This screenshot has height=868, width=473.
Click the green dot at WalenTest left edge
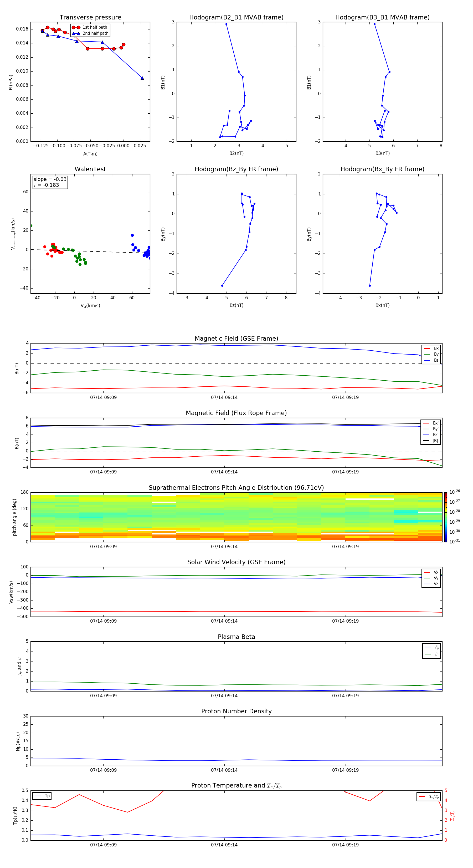click(31, 226)
